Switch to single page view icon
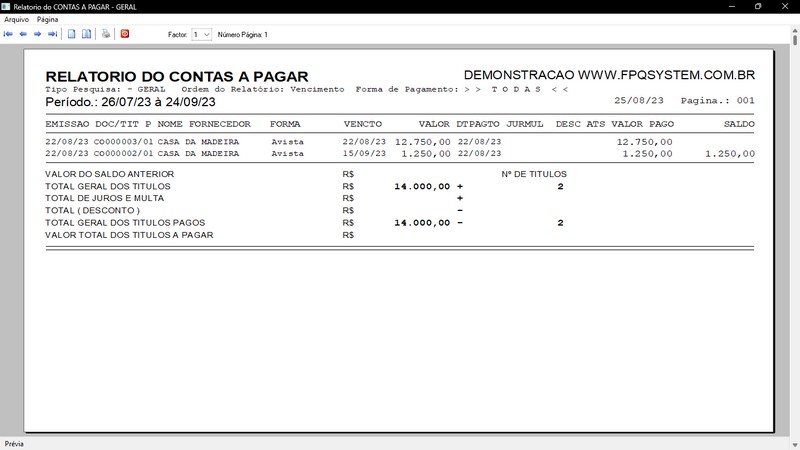 (71, 34)
